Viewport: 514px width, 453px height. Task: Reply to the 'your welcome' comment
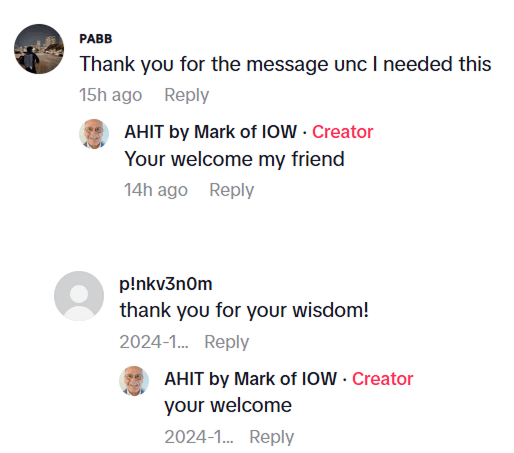272,437
